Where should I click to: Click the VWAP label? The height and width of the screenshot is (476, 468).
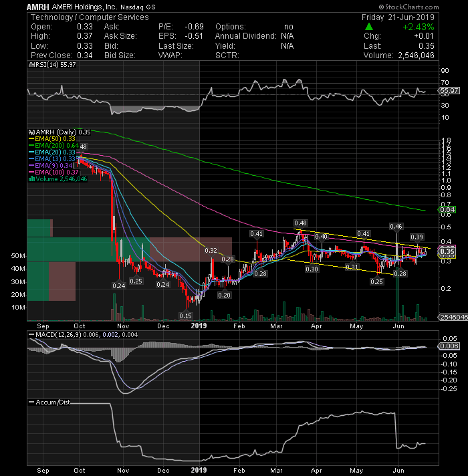pyautogui.click(x=170, y=55)
